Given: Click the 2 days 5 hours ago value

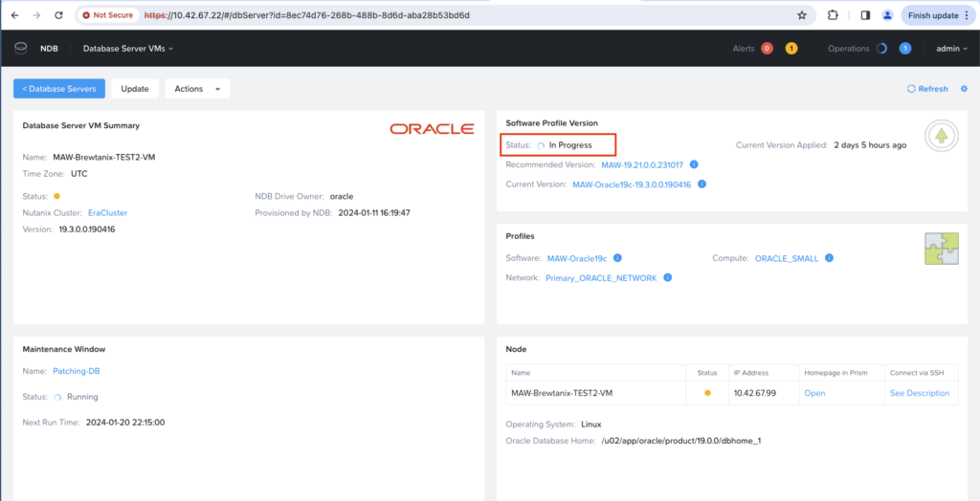Looking at the screenshot, I should 870,145.
